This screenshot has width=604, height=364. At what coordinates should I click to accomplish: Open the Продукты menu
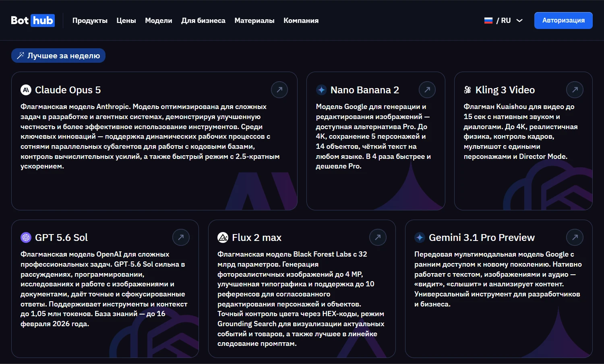90,21
